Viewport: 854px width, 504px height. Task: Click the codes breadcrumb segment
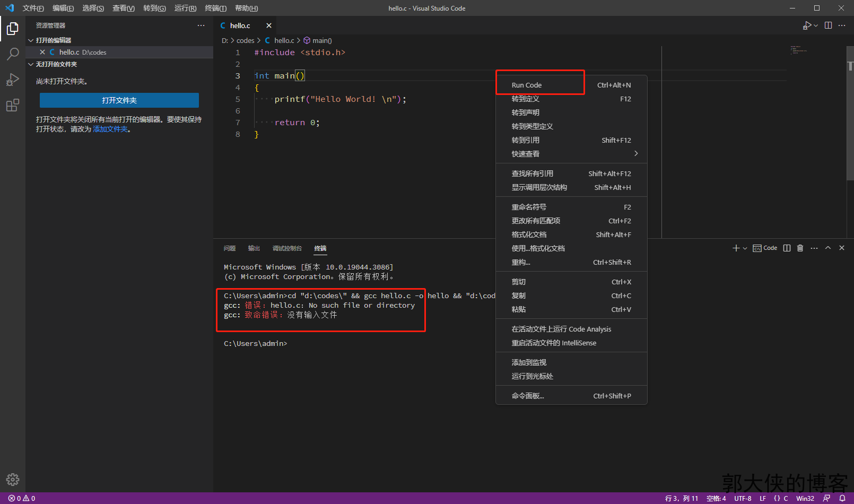(x=246, y=40)
